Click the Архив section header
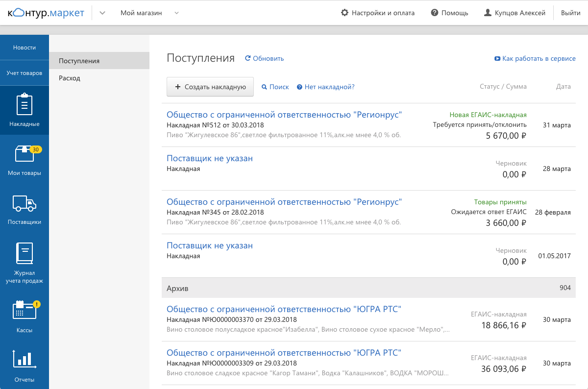 368,288
